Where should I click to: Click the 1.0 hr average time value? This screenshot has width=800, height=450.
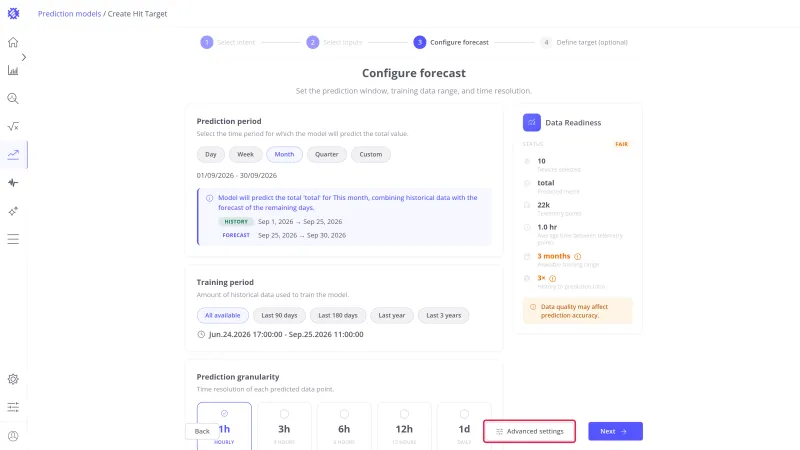coord(547,228)
